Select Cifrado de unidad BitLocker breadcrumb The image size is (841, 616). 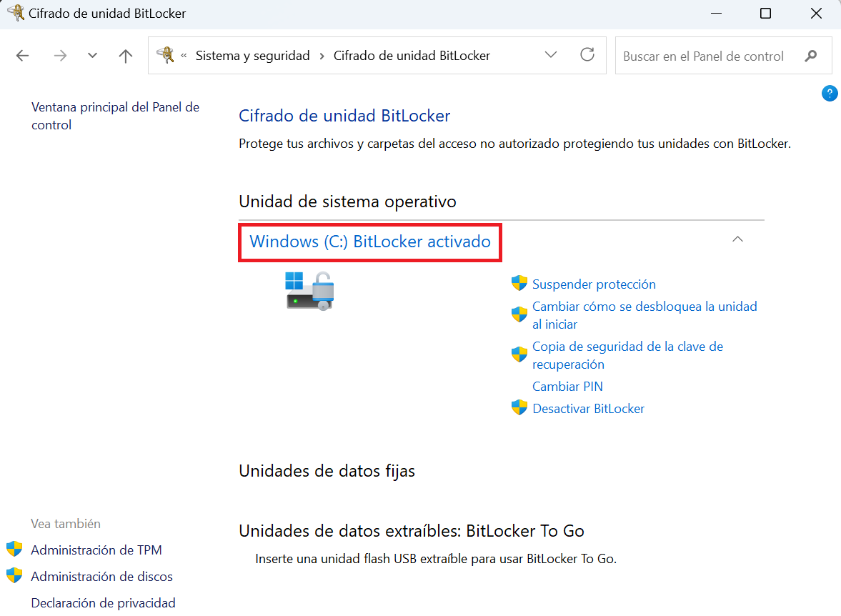click(x=412, y=56)
